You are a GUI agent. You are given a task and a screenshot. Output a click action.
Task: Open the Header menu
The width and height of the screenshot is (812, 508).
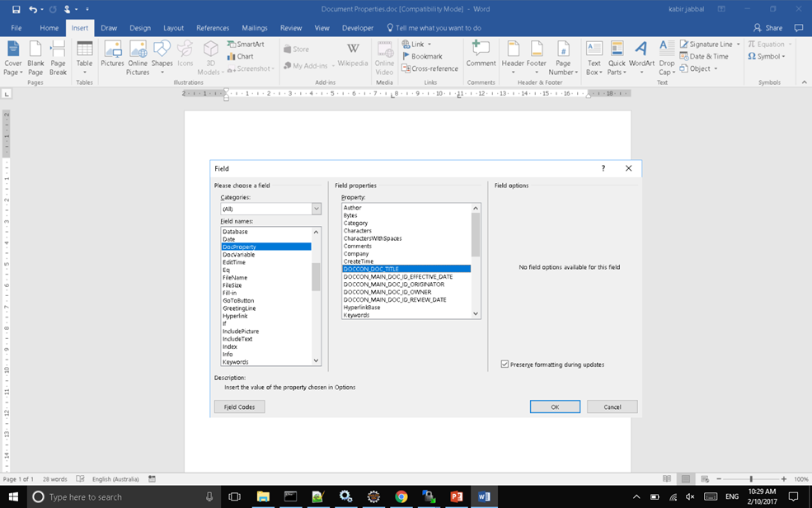click(513, 59)
